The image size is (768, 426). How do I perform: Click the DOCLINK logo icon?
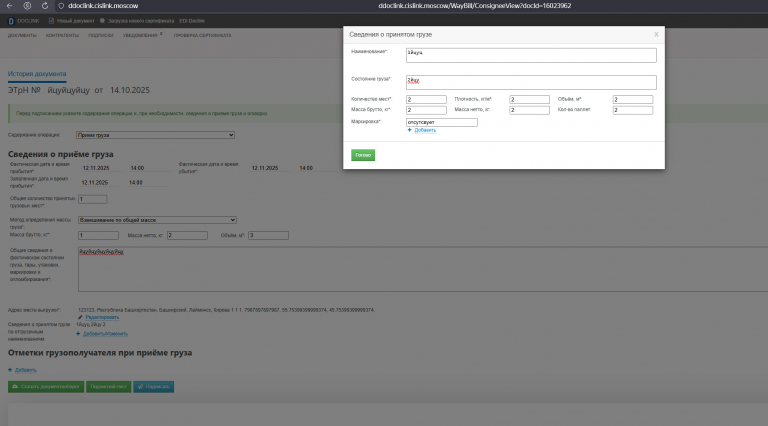(11, 21)
